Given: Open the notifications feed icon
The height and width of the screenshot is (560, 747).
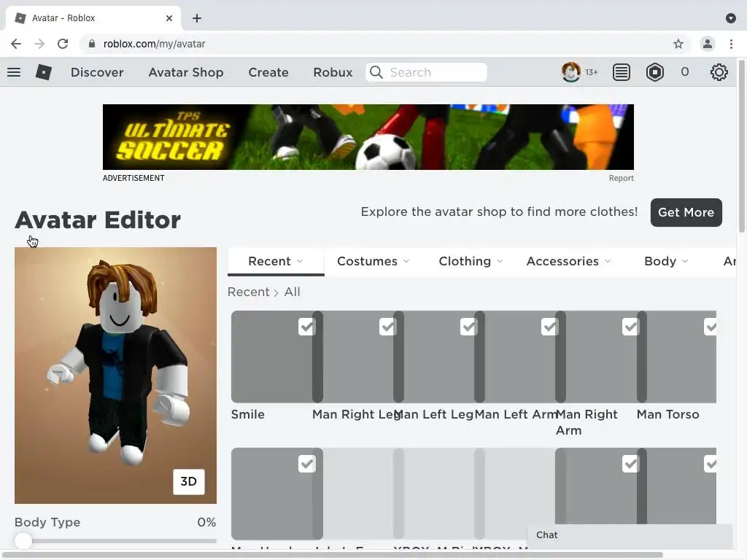Looking at the screenshot, I should coord(622,72).
